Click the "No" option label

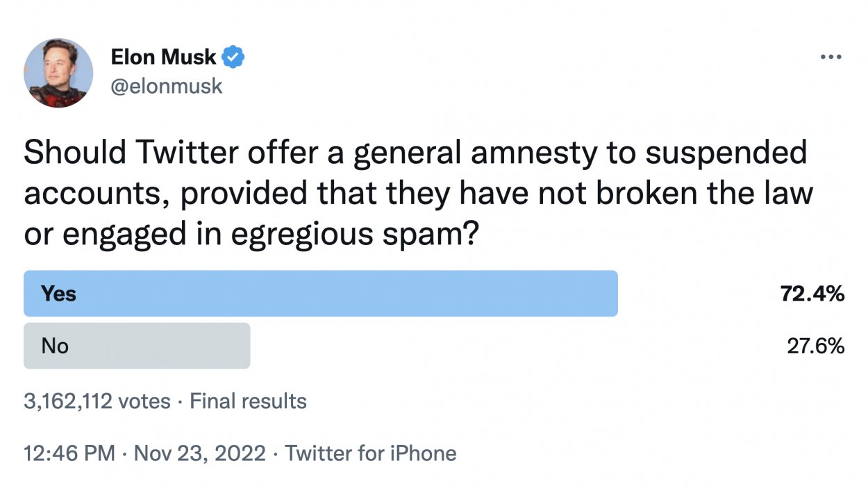[55, 346]
